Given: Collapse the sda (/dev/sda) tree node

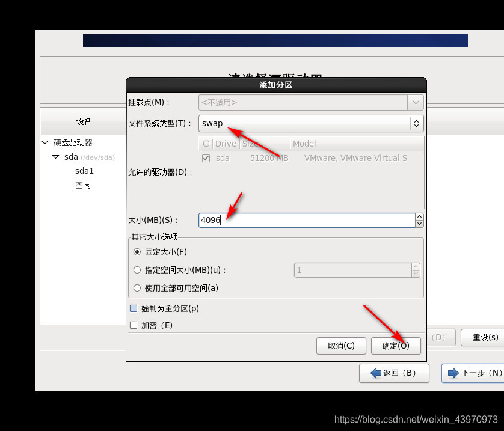Looking at the screenshot, I should [x=55, y=157].
